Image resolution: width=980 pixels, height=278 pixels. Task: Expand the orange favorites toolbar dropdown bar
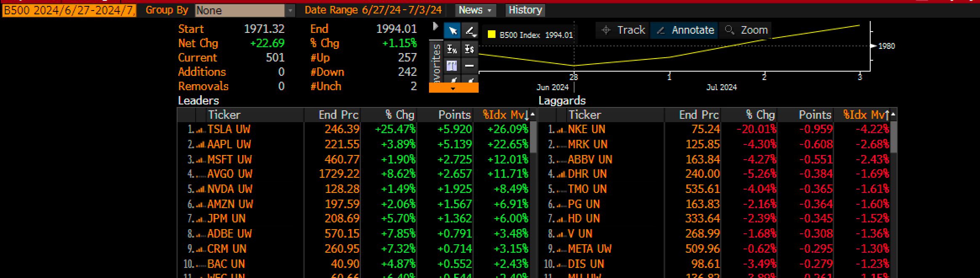(x=453, y=88)
